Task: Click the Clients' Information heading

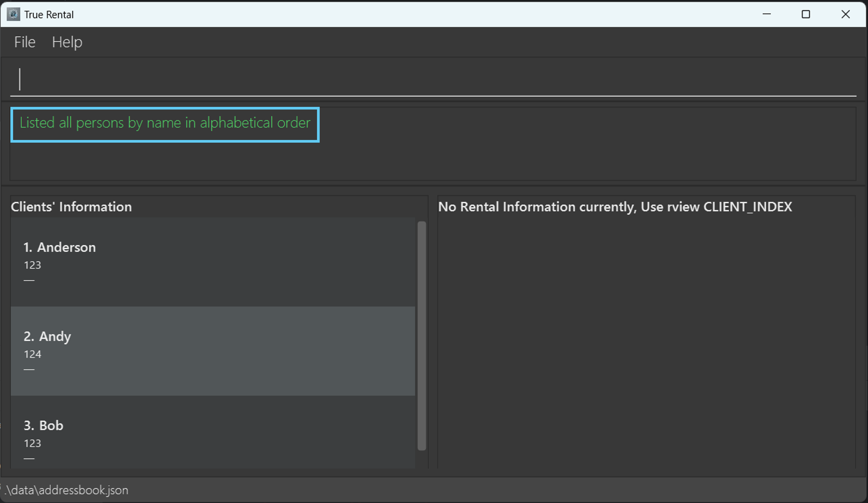Action: [x=71, y=207]
